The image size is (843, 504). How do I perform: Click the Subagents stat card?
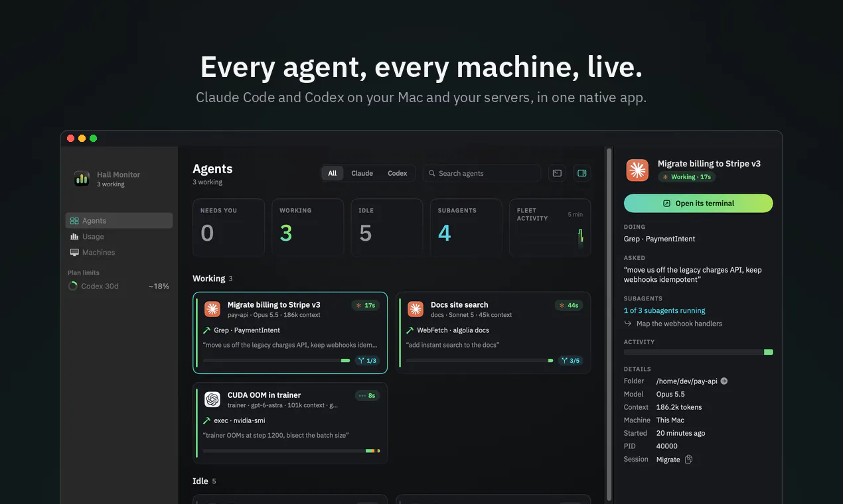[x=466, y=227]
